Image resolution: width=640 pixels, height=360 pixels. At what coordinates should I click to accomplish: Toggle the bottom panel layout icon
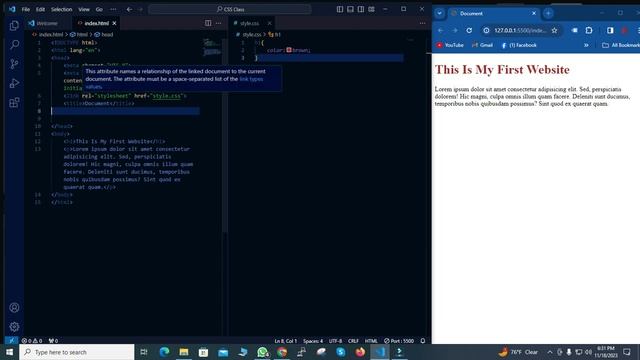[x=350, y=9]
